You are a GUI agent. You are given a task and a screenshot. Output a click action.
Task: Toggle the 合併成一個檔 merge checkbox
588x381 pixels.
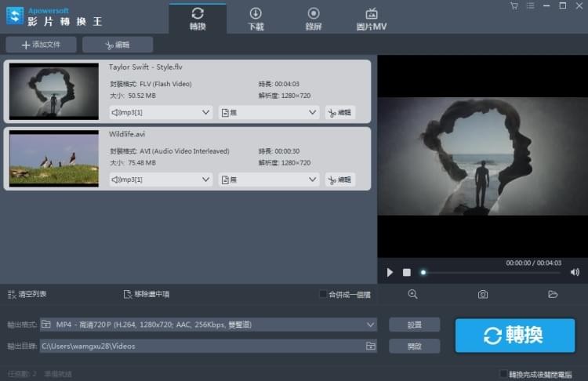click(x=322, y=294)
